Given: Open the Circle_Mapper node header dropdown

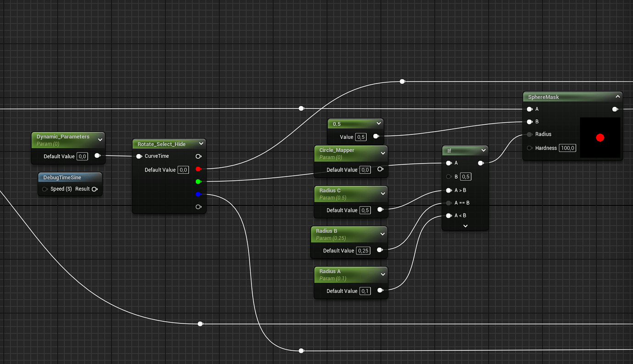Looking at the screenshot, I should point(383,153).
